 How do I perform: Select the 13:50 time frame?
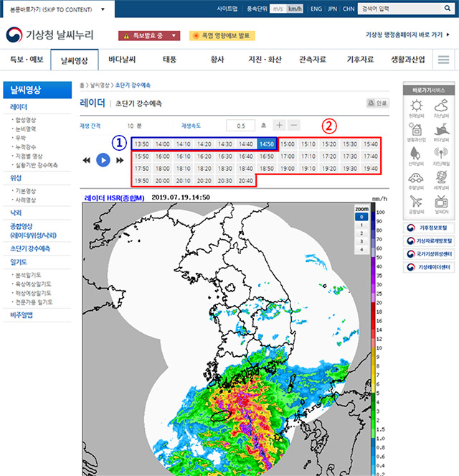click(141, 144)
